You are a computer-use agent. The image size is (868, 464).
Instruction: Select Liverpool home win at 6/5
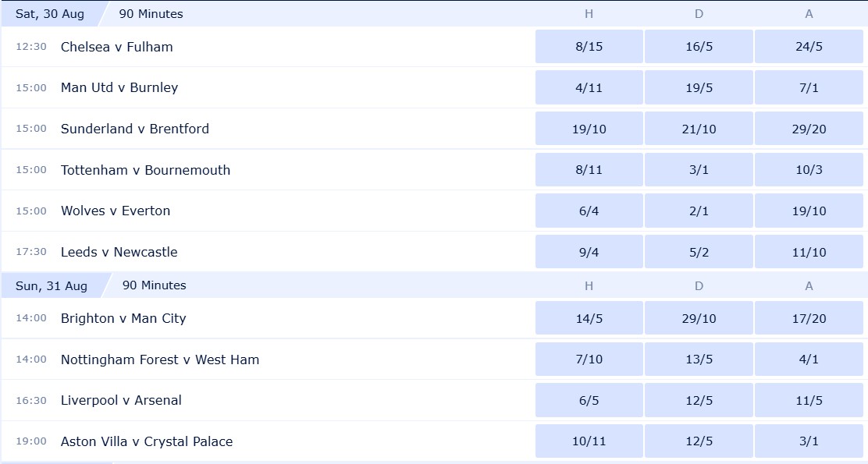click(589, 400)
